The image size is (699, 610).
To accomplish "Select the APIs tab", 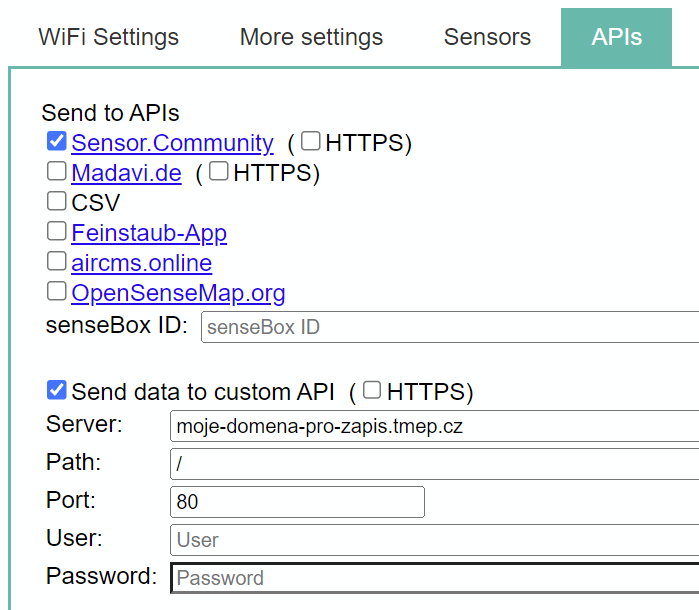I will tap(616, 37).
